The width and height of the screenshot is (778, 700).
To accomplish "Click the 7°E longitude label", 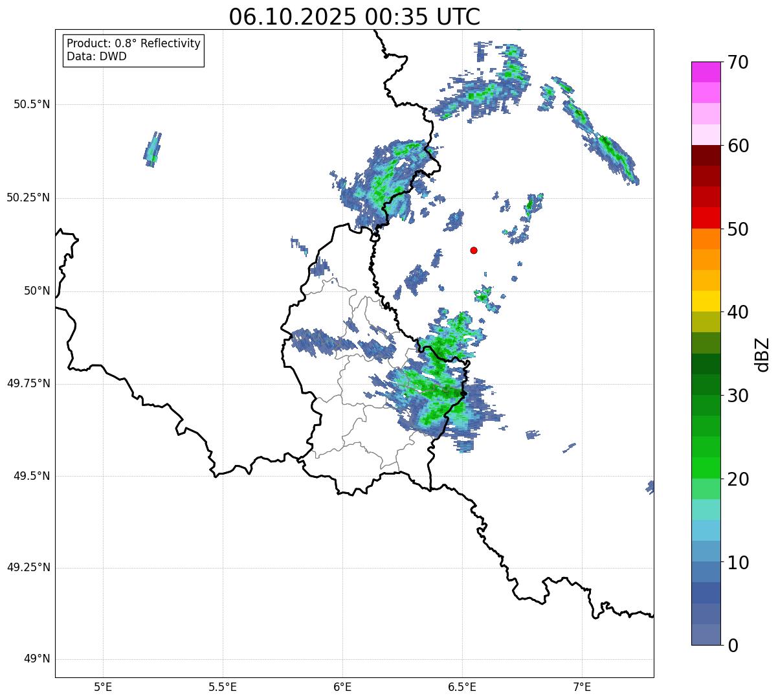I will (x=582, y=687).
